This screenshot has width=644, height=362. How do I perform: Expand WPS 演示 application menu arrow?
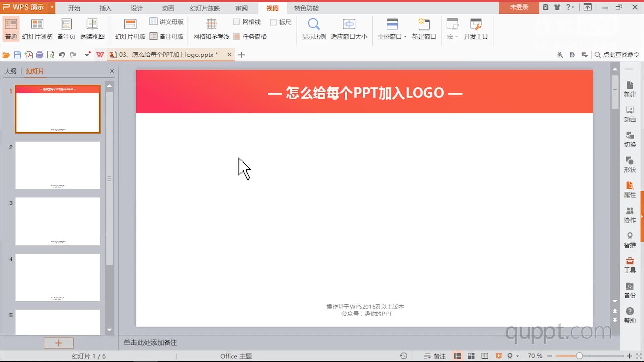click(52, 7)
